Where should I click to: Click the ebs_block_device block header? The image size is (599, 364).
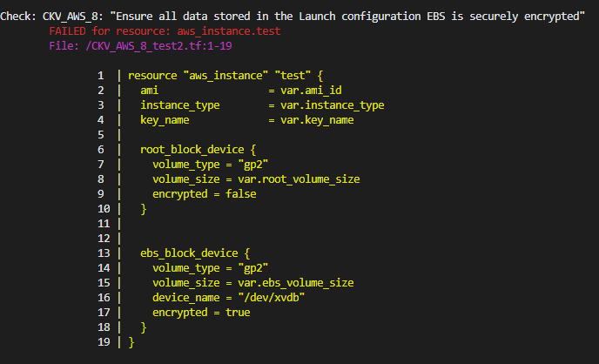(195, 253)
